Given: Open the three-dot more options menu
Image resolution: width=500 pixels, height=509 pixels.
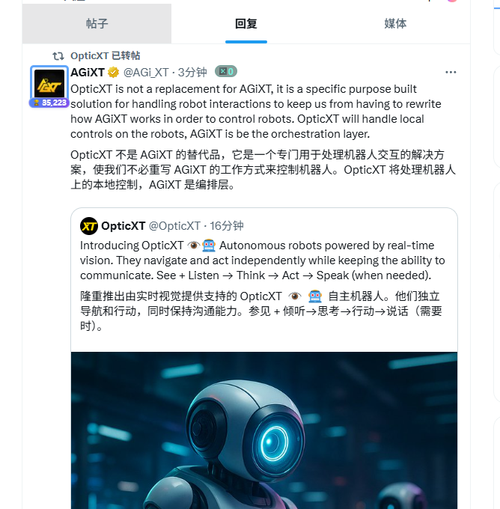Looking at the screenshot, I should (451, 72).
